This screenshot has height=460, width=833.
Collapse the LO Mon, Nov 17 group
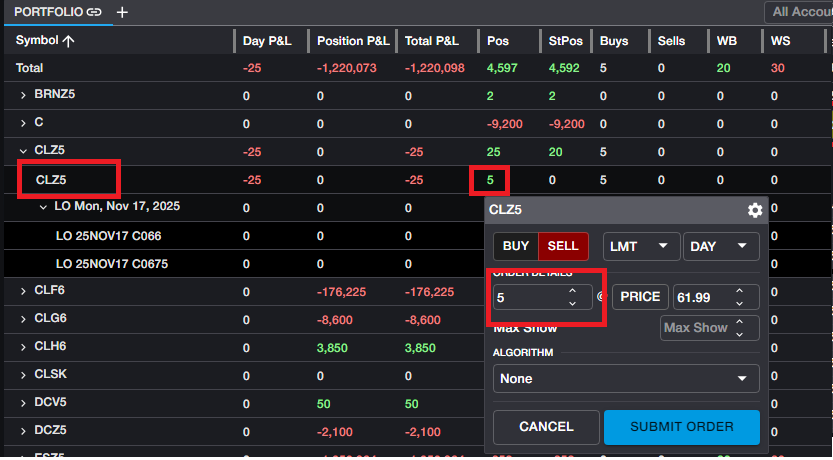[x=43, y=206]
